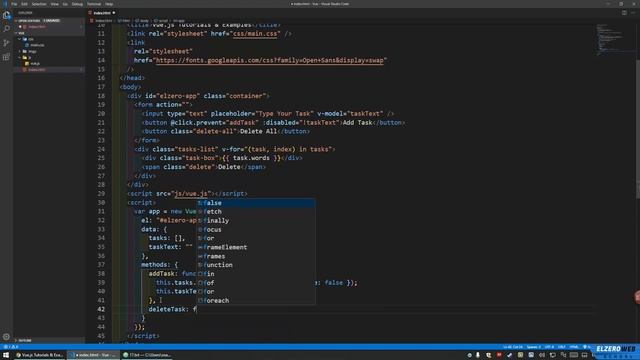The image size is (640, 360).
Task: Choose 'focus' suggestion
Action: 256,230
